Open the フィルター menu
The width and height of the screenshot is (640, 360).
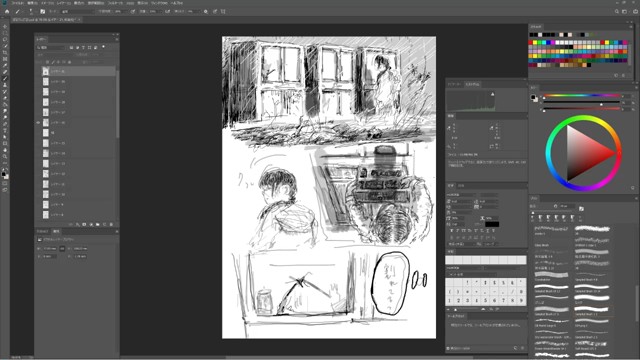(115, 3)
